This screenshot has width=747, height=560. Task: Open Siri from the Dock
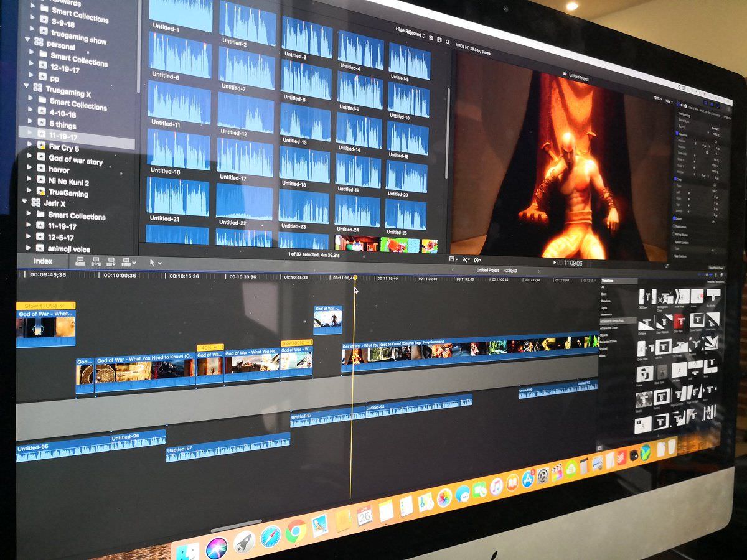[217, 548]
